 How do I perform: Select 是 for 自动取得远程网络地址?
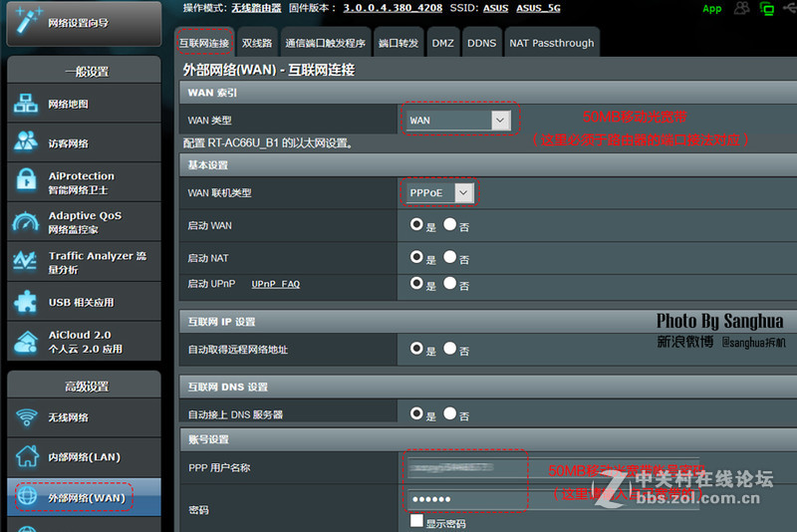point(416,348)
